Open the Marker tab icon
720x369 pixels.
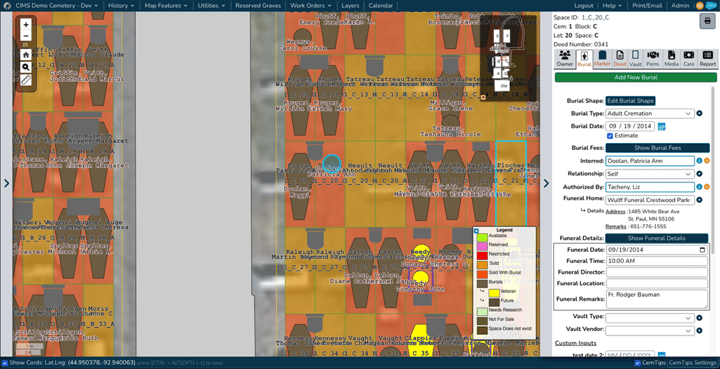point(602,59)
